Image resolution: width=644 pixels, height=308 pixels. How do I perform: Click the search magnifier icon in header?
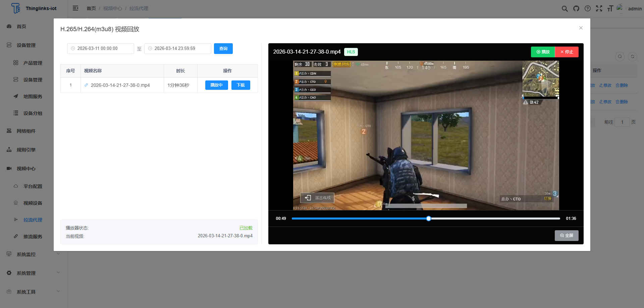pyautogui.click(x=565, y=9)
